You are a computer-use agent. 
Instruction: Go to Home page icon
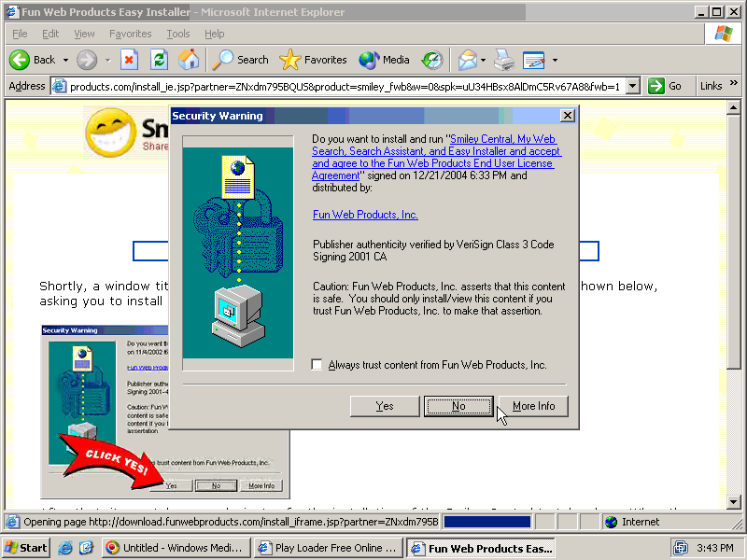click(x=189, y=60)
